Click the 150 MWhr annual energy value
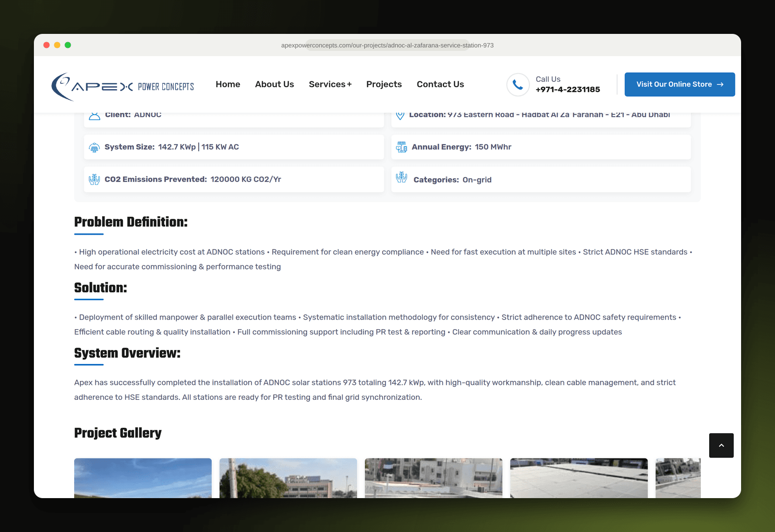This screenshot has width=775, height=532. 493,147
